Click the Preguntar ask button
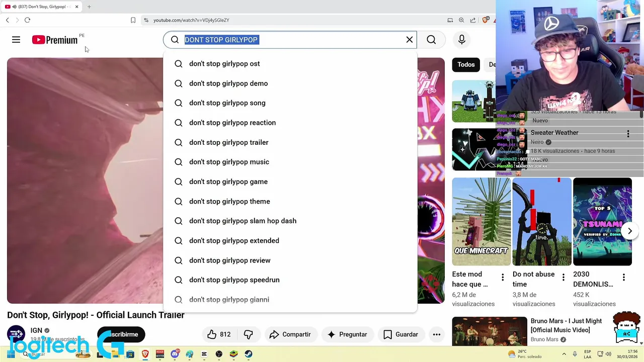This screenshot has height=362, width=644. (347, 334)
